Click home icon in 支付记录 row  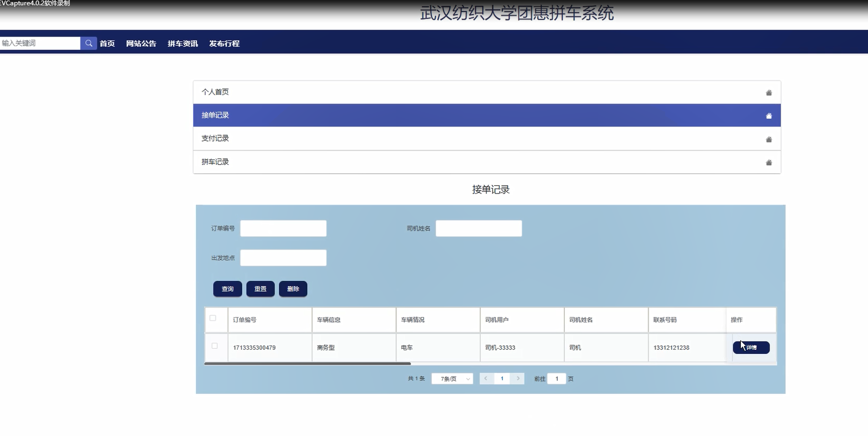[x=768, y=139]
